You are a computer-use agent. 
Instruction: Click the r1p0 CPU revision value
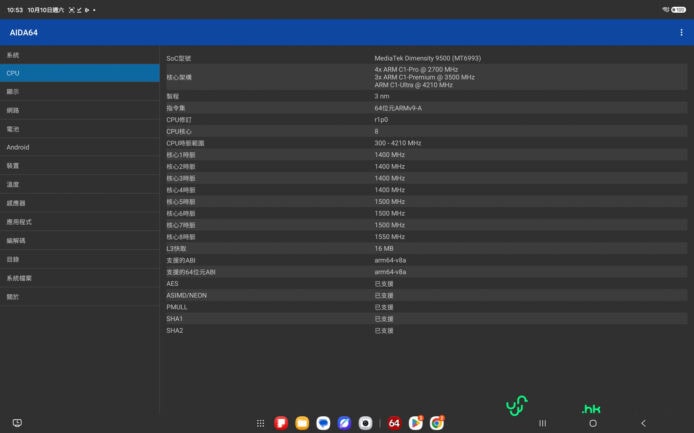(x=381, y=120)
